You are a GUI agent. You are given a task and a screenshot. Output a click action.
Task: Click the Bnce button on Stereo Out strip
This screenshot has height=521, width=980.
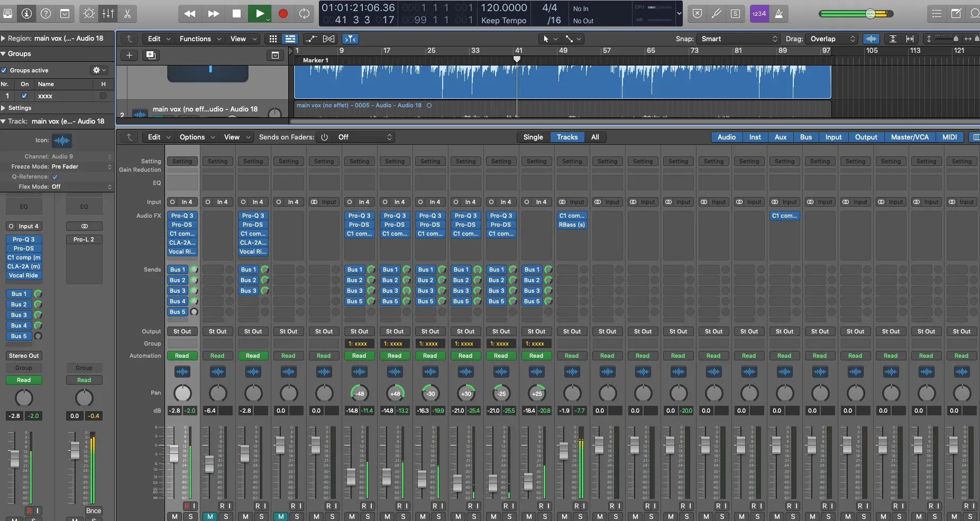[x=94, y=510]
